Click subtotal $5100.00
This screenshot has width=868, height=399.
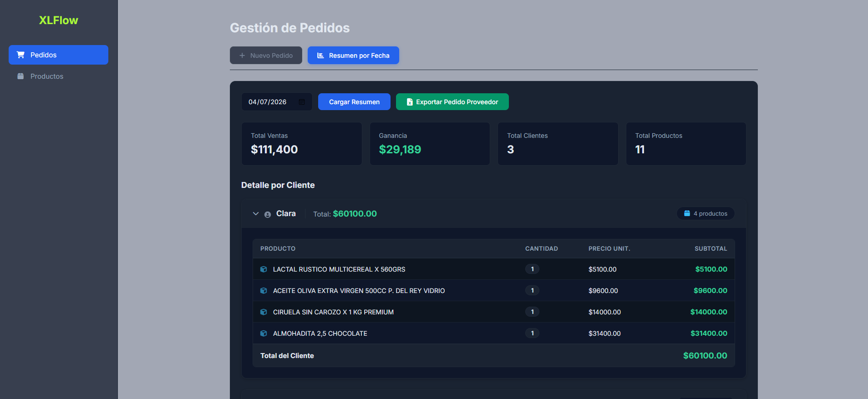coord(711,269)
